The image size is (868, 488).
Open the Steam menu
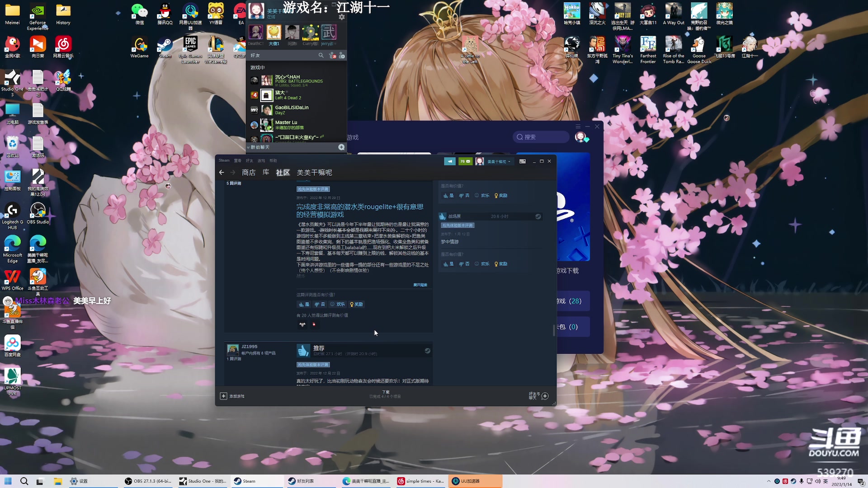[x=224, y=160]
